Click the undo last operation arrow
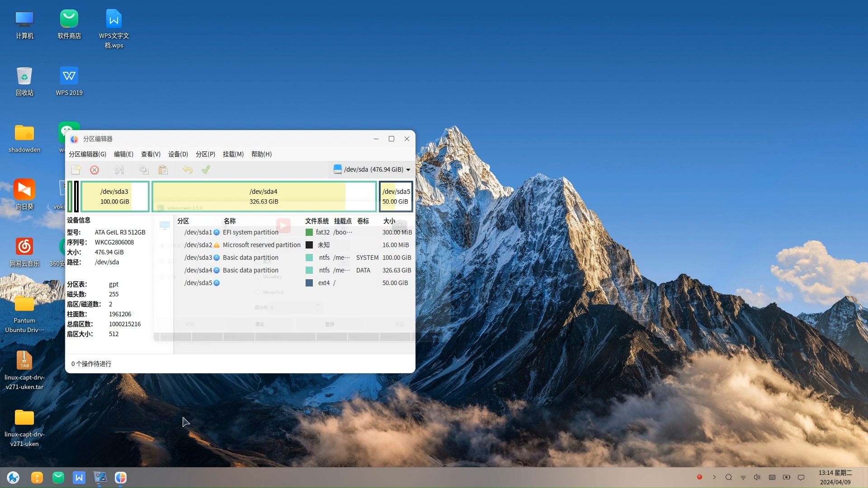This screenshot has width=868, height=488. 188,170
